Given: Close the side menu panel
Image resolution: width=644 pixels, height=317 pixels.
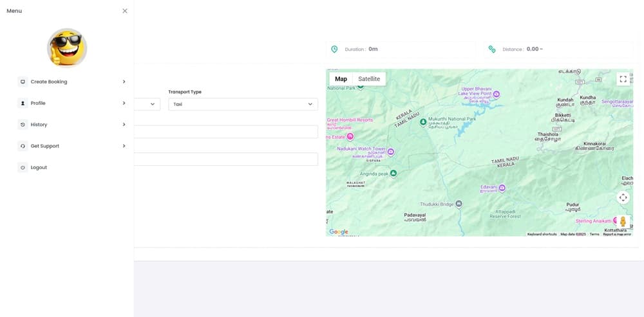Looking at the screenshot, I should [x=125, y=11].
